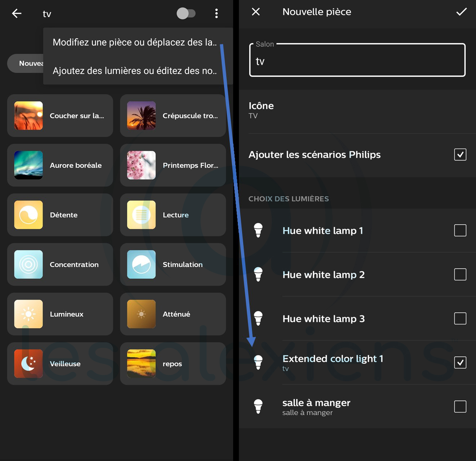This screenshot has width=476, height=461.
Task: Tap the Détente scene icon
Action: click(28, 215)
